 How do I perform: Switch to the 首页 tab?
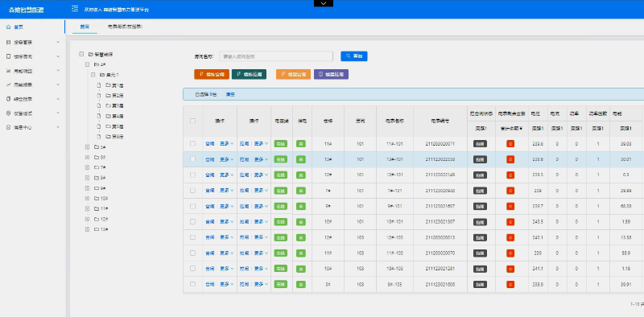pos(85,27)
